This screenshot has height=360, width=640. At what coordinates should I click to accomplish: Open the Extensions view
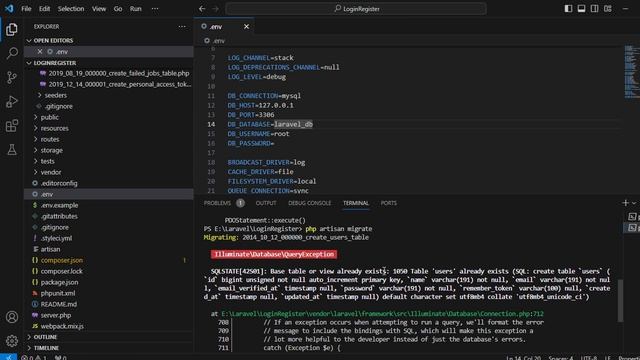(x=12, y=125)
